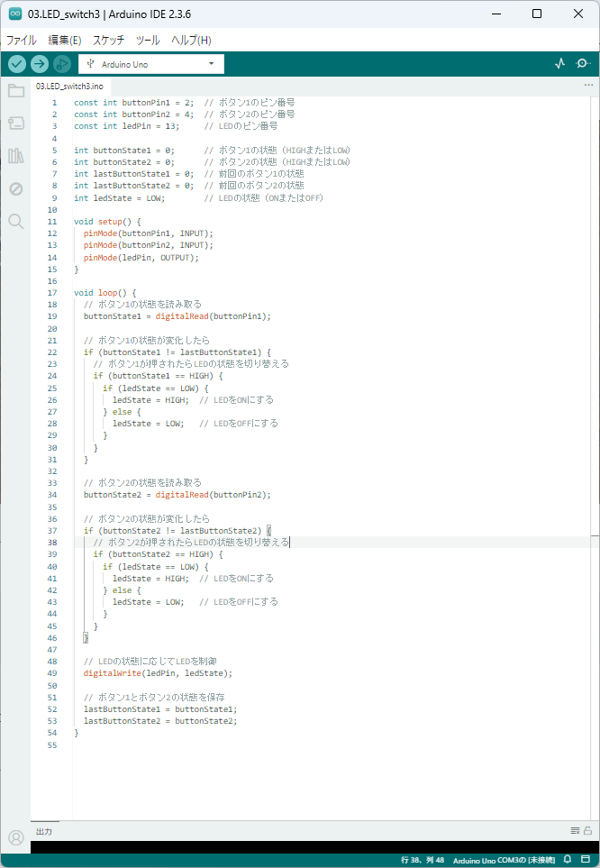Click cursor position 行 38、列 48
This screenshot has width=600, height=868.
423,860
